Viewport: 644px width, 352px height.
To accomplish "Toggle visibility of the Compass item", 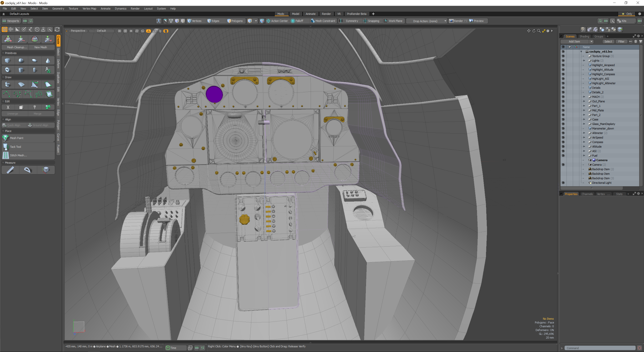I will click(x=564, y=142).
